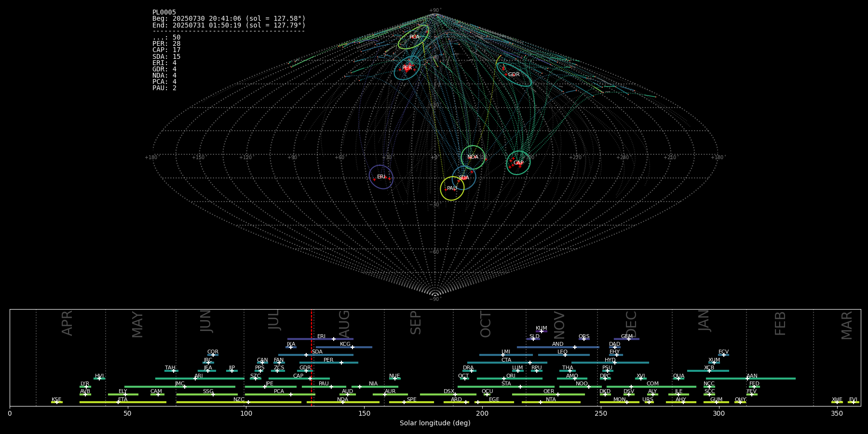Viewport: 868px width, 434px height.
Task: Select the XCB shower bar in the timeline
Action: (x=708, y=371)
